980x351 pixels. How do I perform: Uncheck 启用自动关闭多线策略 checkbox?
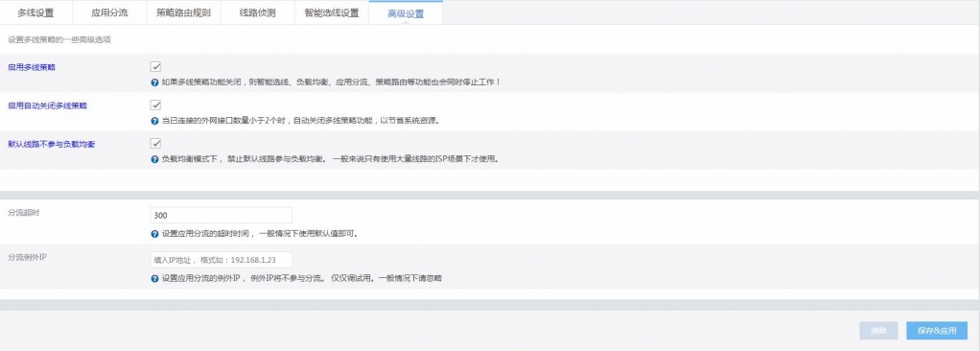click(x=155, y=105)
